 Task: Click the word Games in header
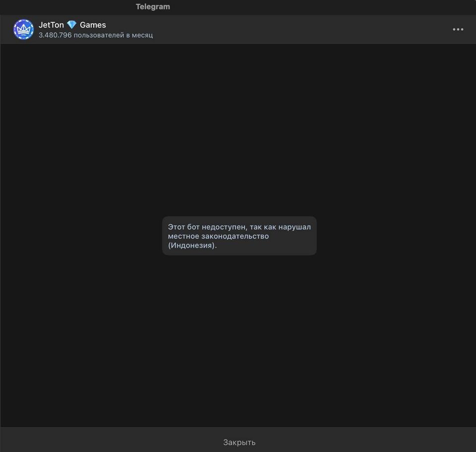[93, 25]
